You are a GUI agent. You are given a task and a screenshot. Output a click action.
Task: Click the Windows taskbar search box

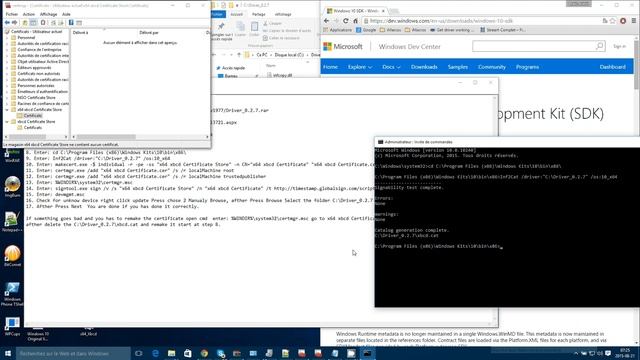(x=73, y=353)
